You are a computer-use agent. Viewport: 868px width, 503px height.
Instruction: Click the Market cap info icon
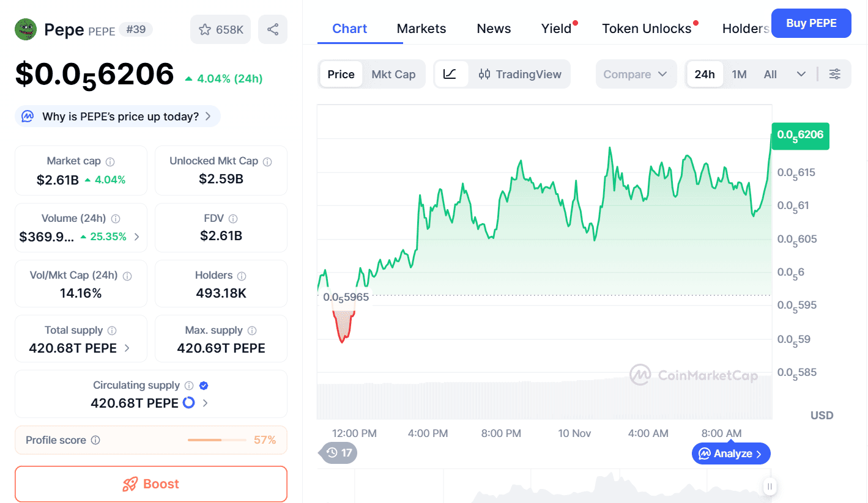tap(110, 162)
